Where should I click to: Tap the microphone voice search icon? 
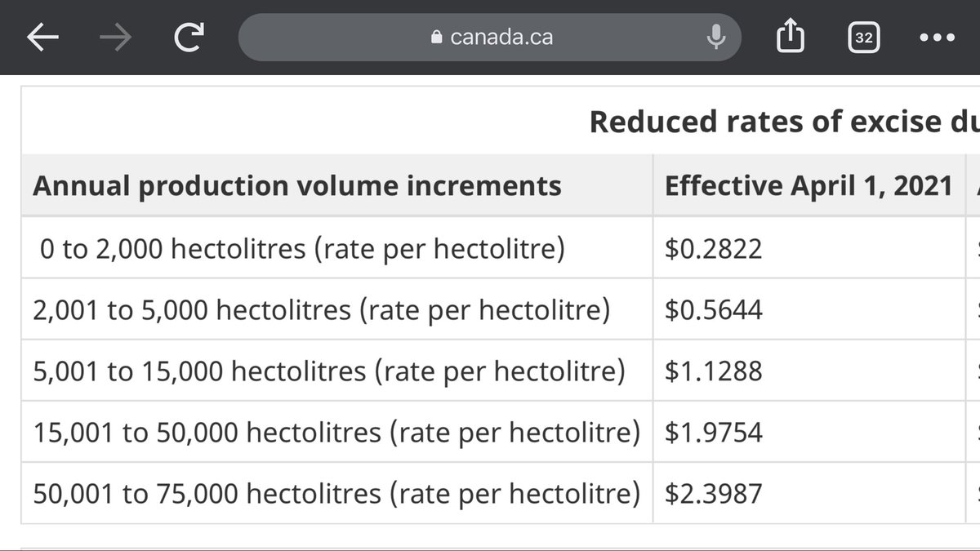tap(716, 37)
